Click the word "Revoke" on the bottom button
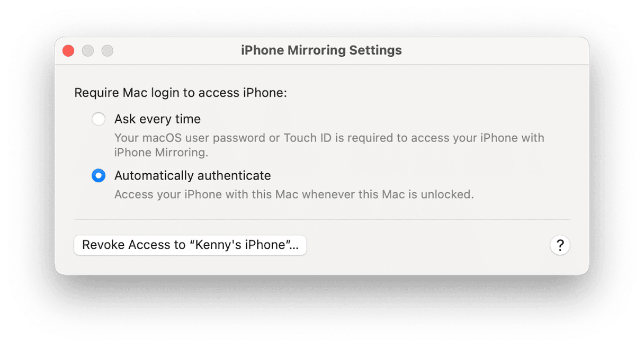This screenshot has width=644, height=347. point(104,245)
